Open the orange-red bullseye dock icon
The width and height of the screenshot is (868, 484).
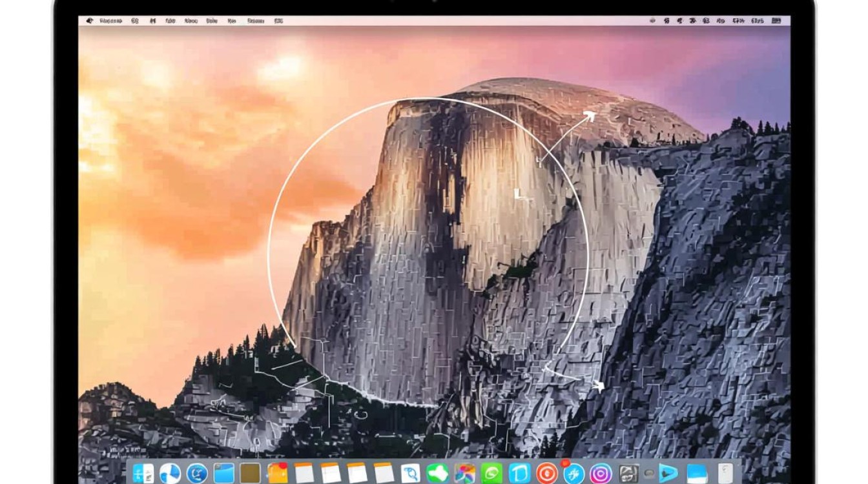[x=546, y=473]
